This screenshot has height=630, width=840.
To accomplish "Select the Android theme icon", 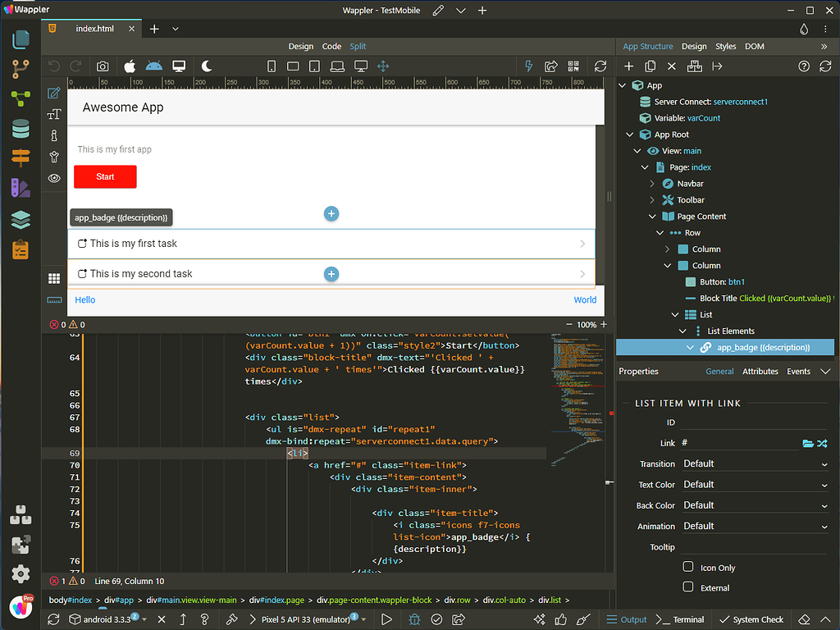I will click(x=153, y=66).
